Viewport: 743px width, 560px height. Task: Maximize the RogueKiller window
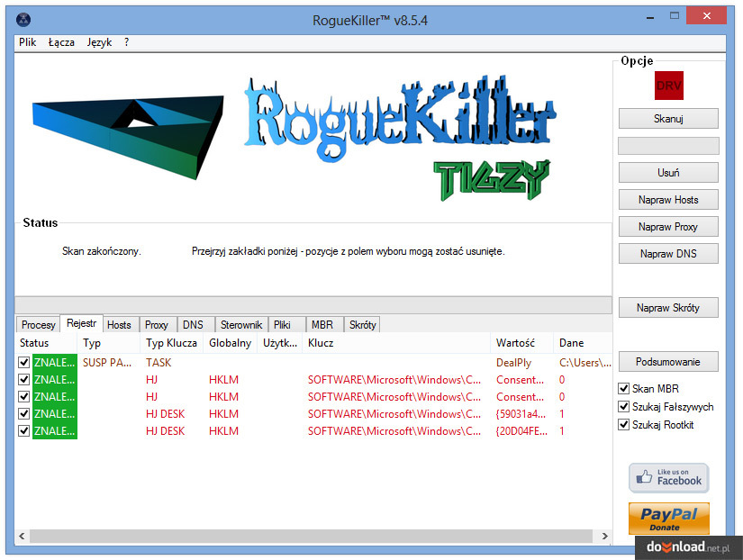pos(675,16)
